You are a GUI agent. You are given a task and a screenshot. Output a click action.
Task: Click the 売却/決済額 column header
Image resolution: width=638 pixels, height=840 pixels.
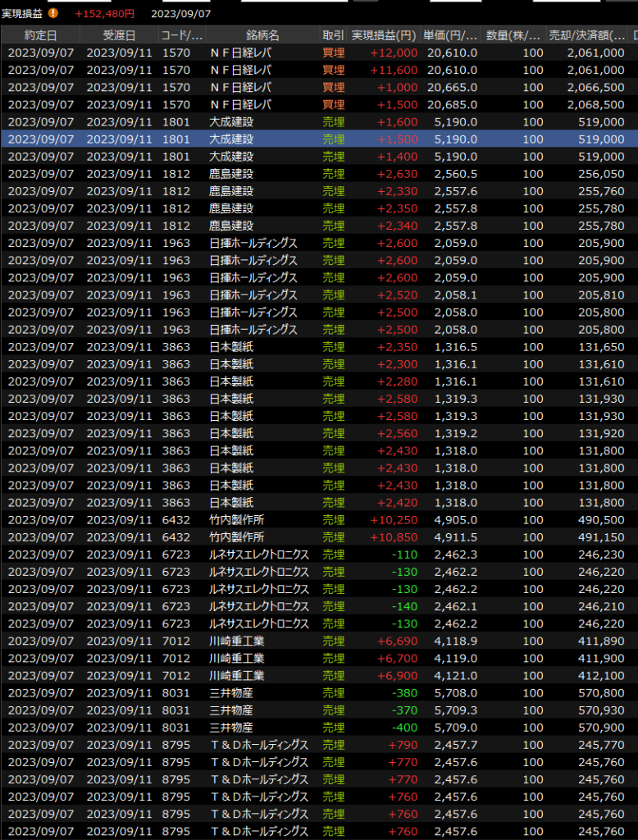586,35
